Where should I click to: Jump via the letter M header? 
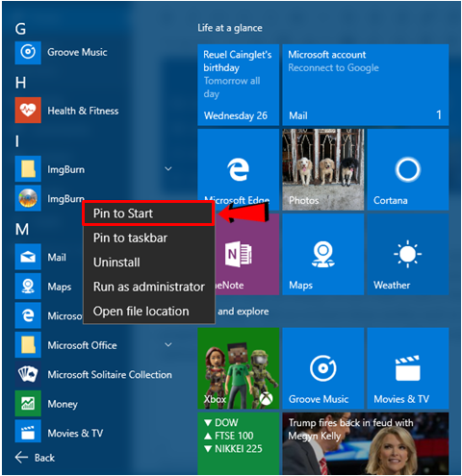pos(22,229)
